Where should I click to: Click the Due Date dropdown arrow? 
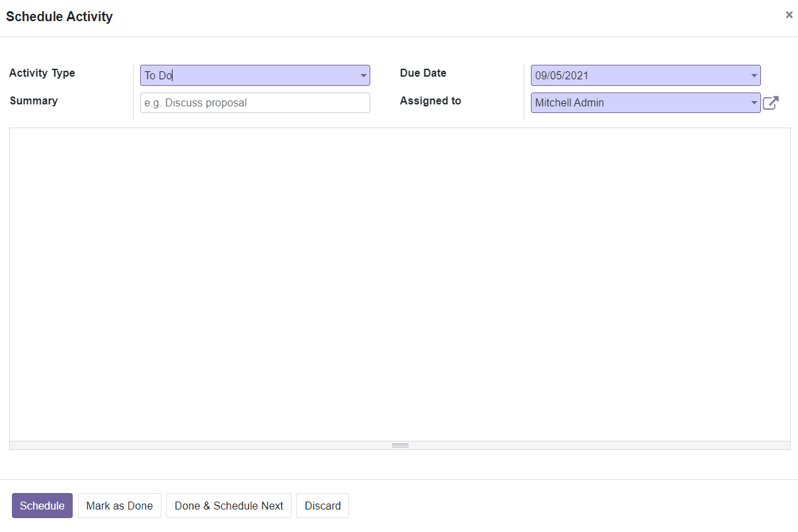click(754, 75)
